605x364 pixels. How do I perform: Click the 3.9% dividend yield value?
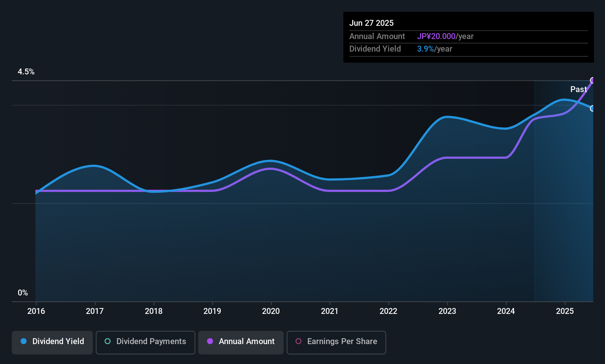[426, 49]
